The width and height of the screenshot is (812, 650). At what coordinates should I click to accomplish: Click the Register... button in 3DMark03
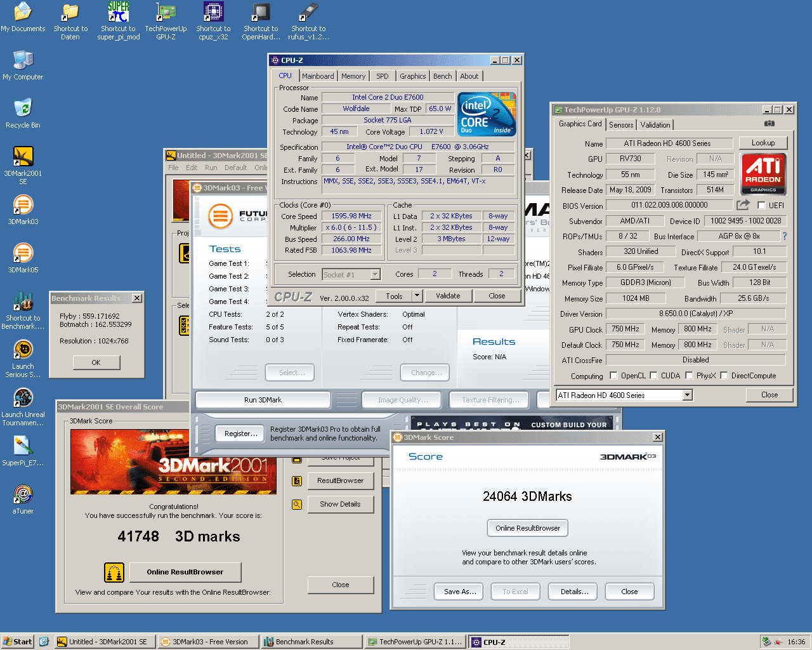pos(241,434)
